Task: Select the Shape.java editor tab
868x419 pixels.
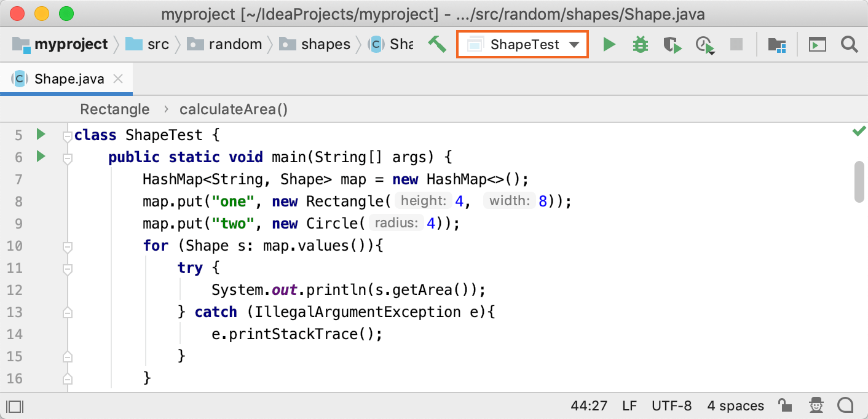Action: coord(69,79)
